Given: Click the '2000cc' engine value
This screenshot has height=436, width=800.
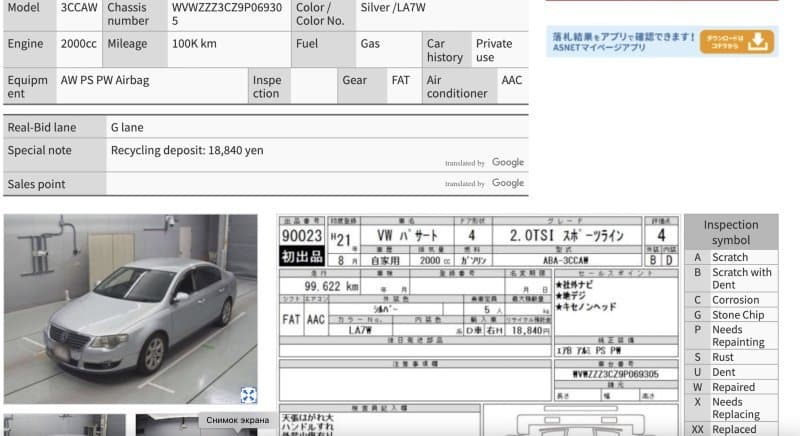Looking at the screenshot, I should [x=79, y=44].
